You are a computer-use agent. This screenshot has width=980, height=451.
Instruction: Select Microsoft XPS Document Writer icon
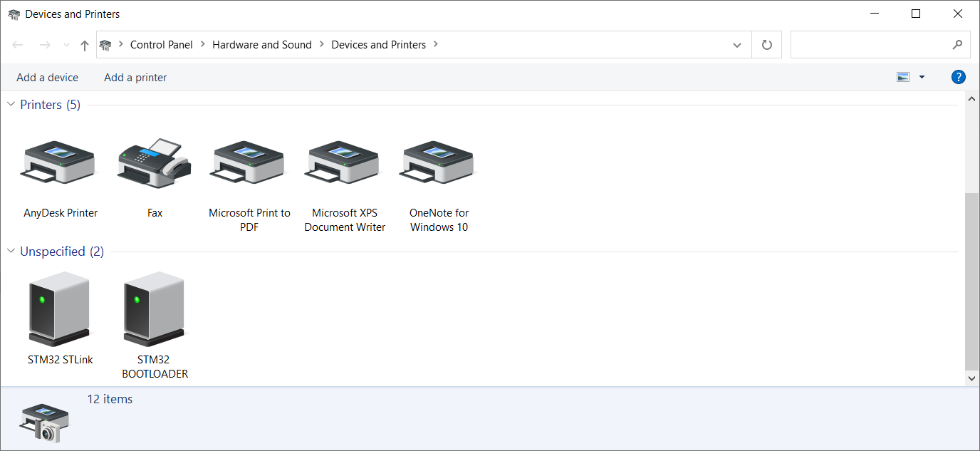343,162
